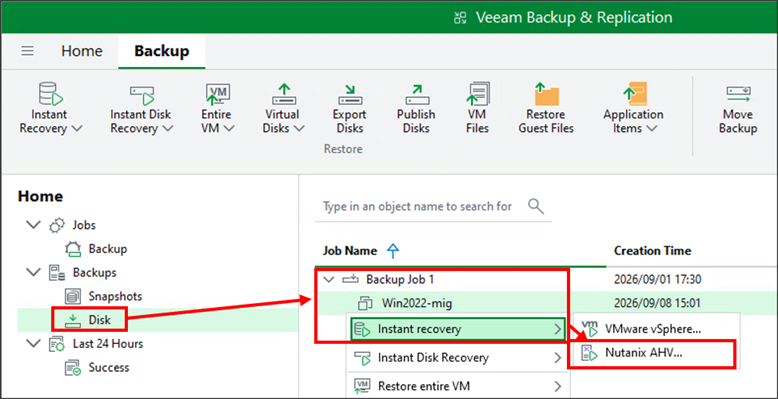The image size is (778, 399).
Task: Expand the Virtual Disks dropdown arrow
Action: coord(299,128)
